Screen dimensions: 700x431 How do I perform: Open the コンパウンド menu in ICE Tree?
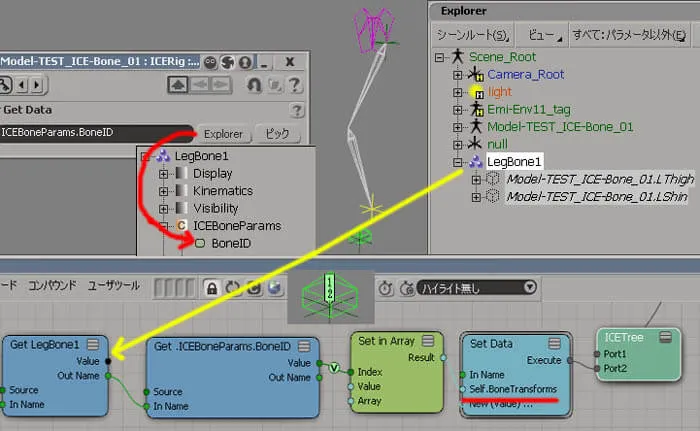[52, 285]
